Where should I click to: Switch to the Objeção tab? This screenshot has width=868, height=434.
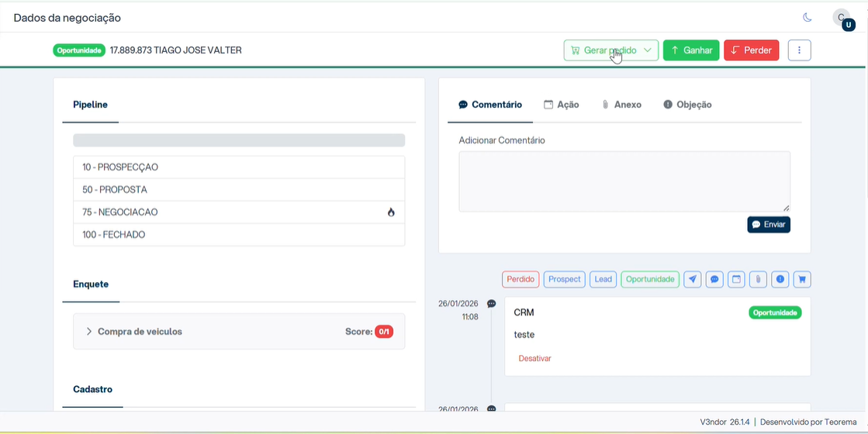pyautogui.click(x=687, y=105)
